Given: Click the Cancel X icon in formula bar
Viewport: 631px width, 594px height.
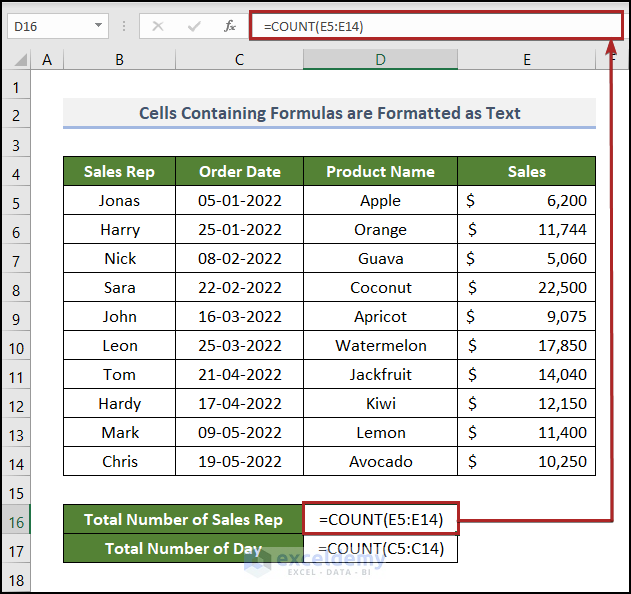Looking at the screenshot, I should (x=158, y=26).
